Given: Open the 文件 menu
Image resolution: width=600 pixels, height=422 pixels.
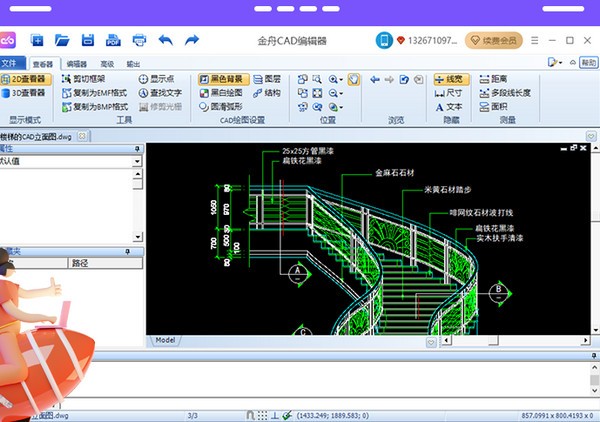Looking at the screenshot, I should [11, 62].
